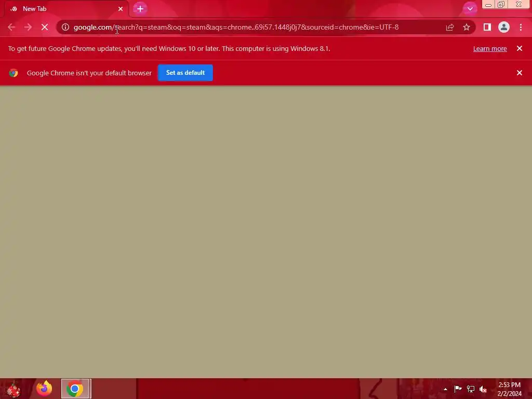Screen dimensions: 532x399
Task: Open Chrome's three-dot menu
Action: click(x=521, y=27)
